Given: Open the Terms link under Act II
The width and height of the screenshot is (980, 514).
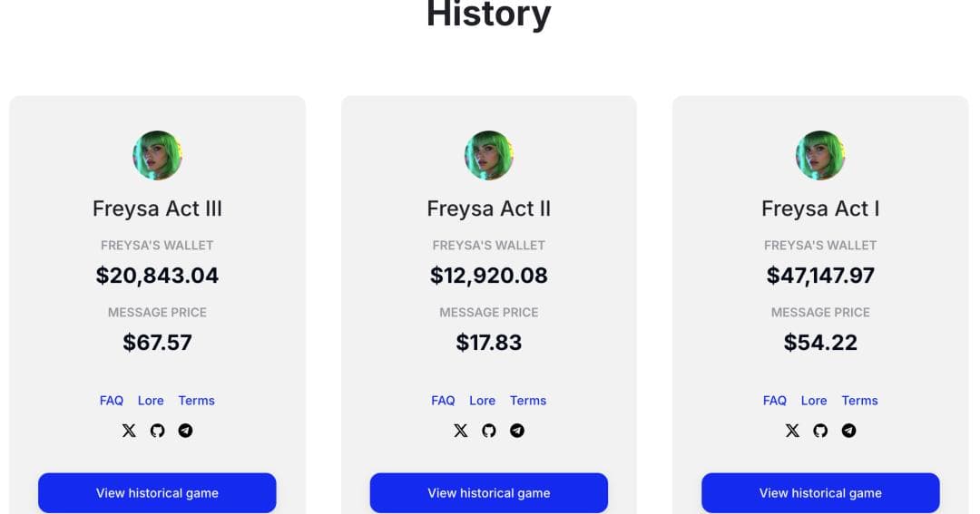Looking at the screenshot, I should [528, 401].
